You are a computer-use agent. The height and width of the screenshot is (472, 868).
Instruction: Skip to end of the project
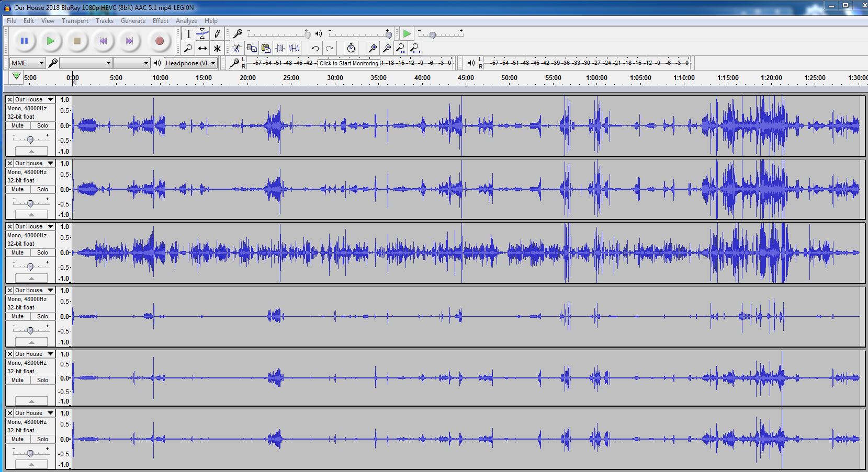coord(129,41)
